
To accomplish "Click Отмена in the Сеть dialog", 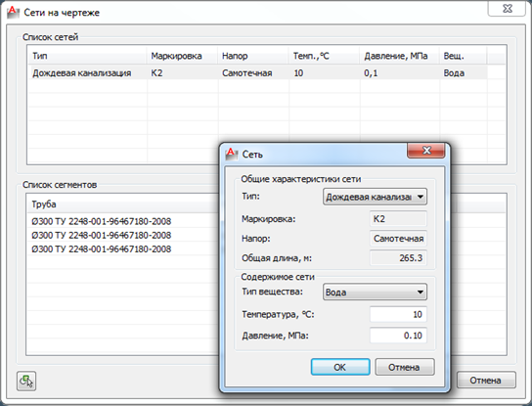I will coord(405,367).
